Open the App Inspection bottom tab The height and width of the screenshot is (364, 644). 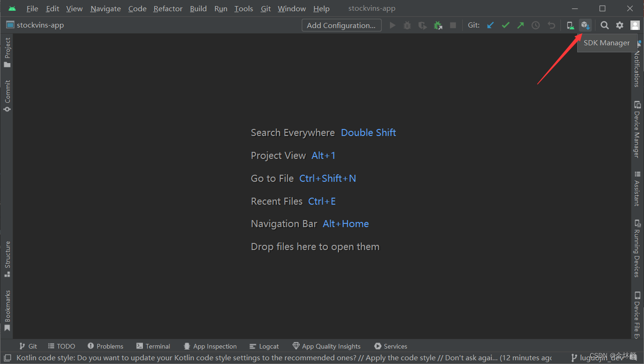pyautogui.click(x=210, y=346)
